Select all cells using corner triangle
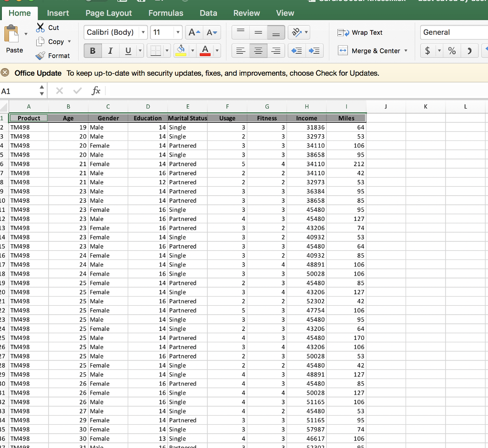 (4, 107)
